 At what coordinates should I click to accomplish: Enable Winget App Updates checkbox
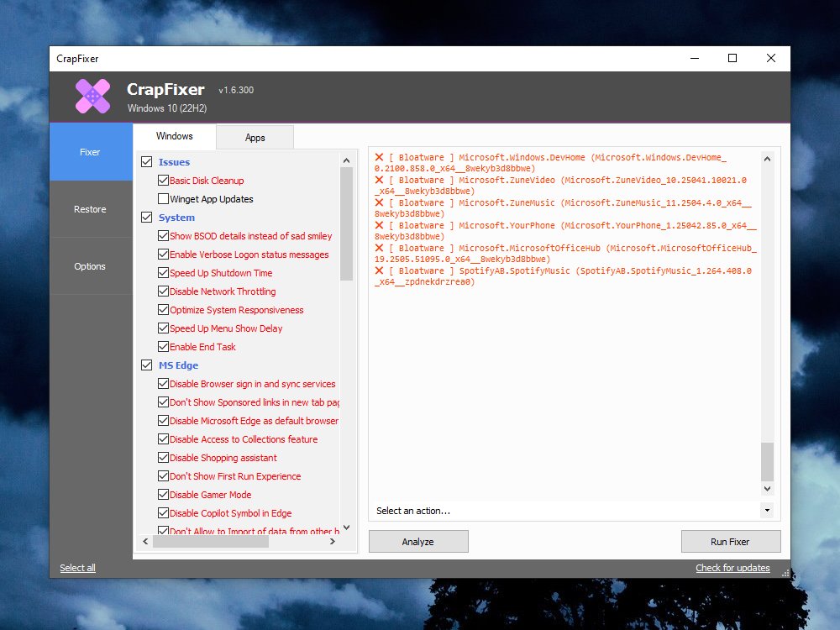[164, 199]
